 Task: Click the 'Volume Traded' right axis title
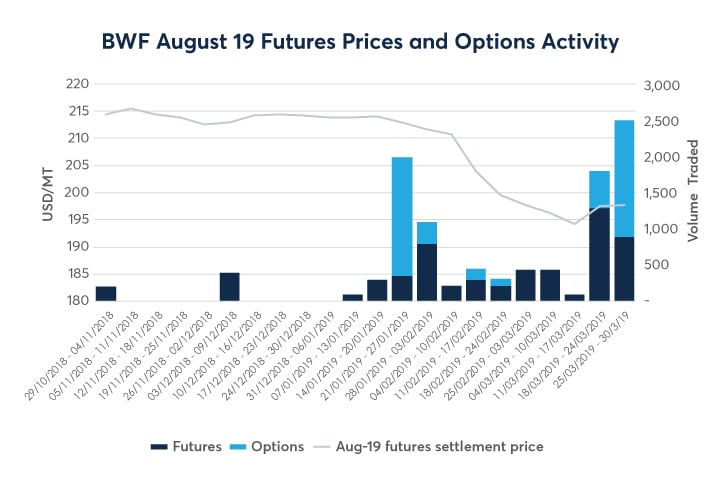coord(692,192)
